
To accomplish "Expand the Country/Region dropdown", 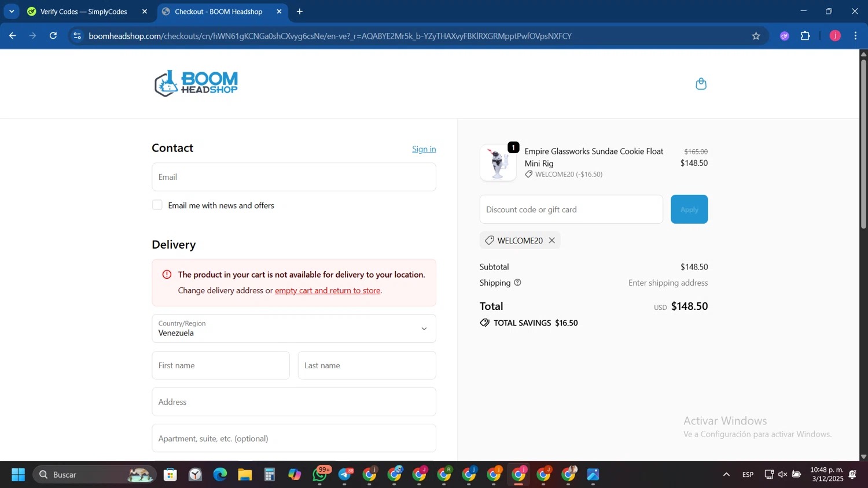I will pos(294,328).
